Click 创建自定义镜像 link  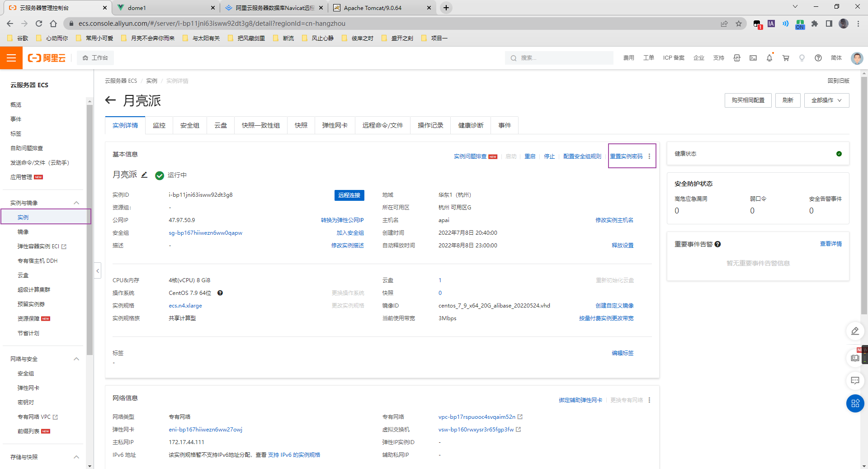pyautogui.click(x=614, y=306)
